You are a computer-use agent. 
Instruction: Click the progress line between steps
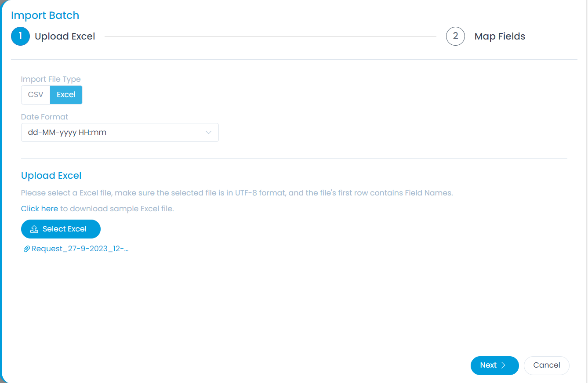click(270, 36)
